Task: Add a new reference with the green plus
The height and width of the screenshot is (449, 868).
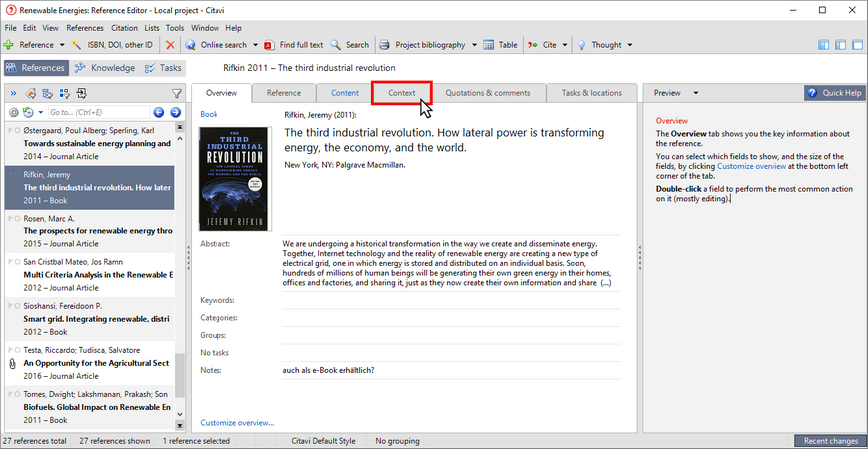Action: tap(8, 45)
